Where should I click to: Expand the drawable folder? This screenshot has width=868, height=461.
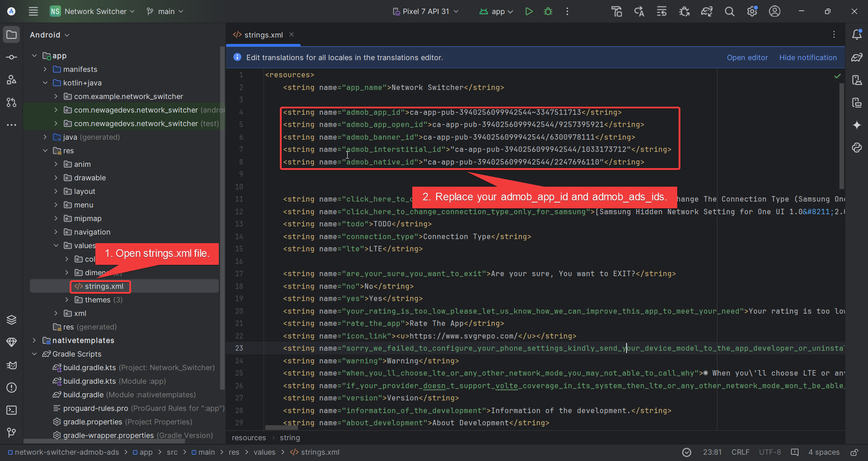(55, 178)
